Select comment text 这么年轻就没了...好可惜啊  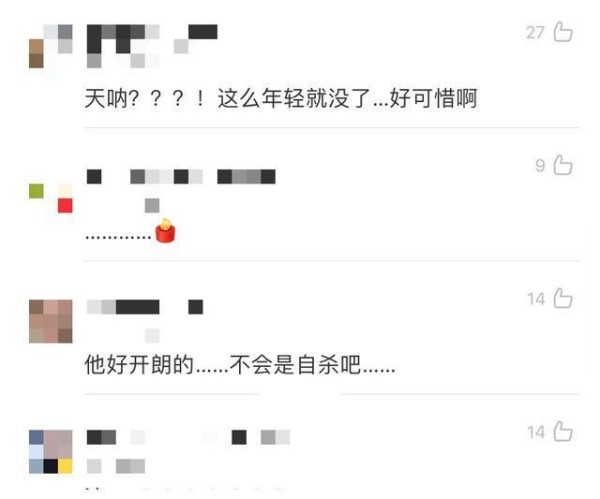point(347,99)
